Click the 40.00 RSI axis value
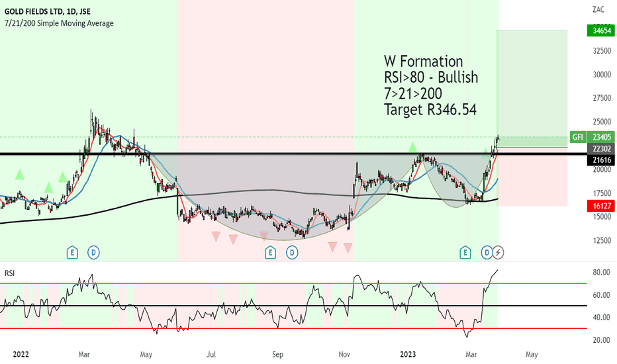The image size is (617, 364). point(601,317)
